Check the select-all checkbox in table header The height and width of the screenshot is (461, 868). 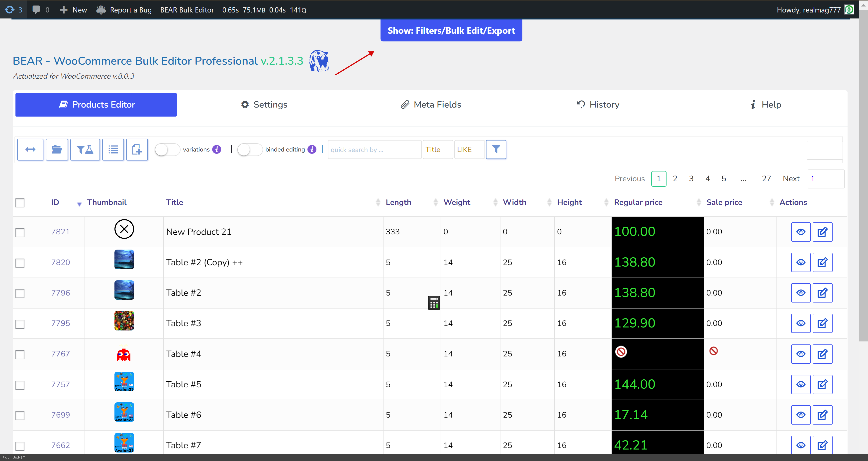coord(20,203)
